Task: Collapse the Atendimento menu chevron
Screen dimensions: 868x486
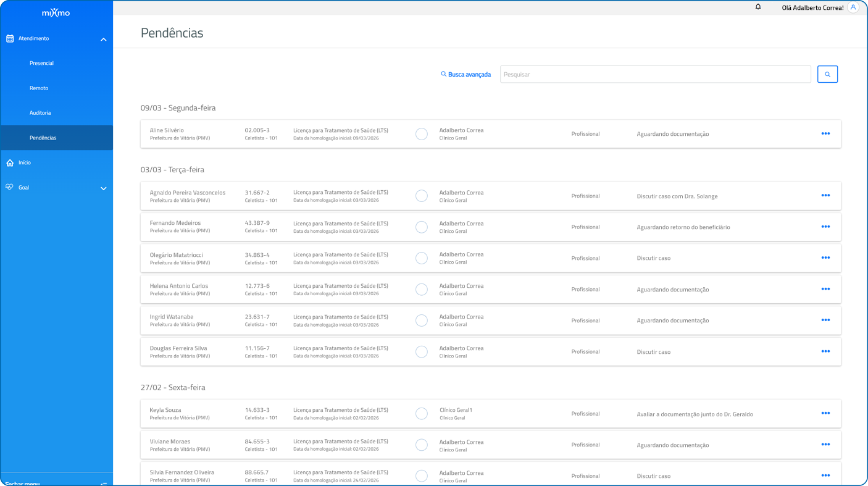Action: tap(103, 40)
